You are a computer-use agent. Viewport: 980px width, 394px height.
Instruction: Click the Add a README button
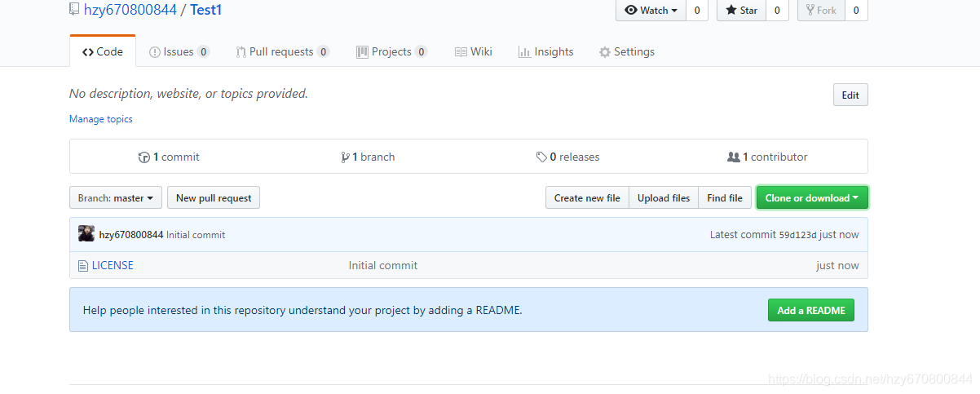pyautogui.click(x=811, y=310)
